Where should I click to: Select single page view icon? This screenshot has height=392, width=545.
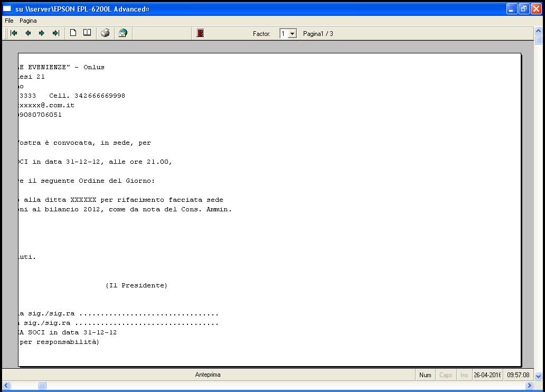[x=73, y=33]
